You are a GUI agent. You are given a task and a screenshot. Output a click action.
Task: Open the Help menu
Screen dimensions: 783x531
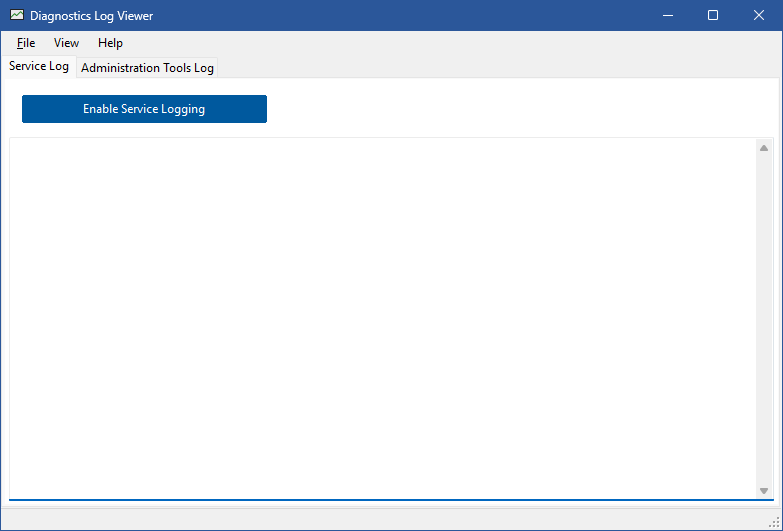[x=110, y=43]
